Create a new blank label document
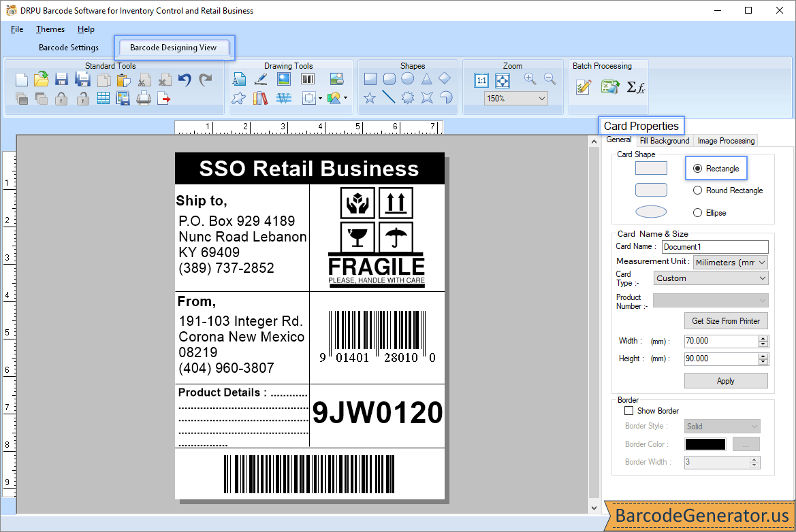This screenshot has height=532, width=796. [x=21, y=80]
